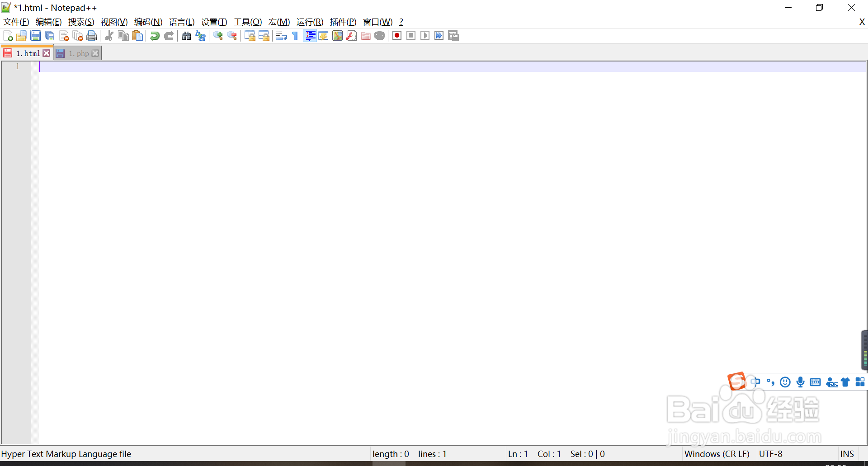Click the Zoom In magnifier icon

pos(218,36)
